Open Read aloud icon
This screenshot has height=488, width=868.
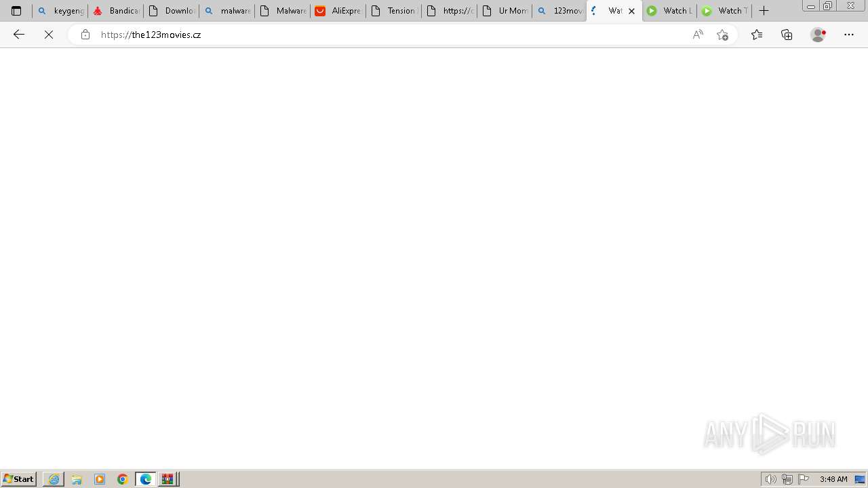coord(698,35)
